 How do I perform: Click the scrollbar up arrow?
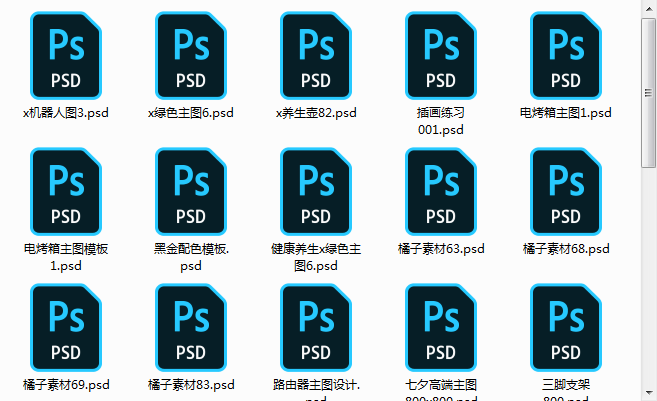tap(649, 9)
